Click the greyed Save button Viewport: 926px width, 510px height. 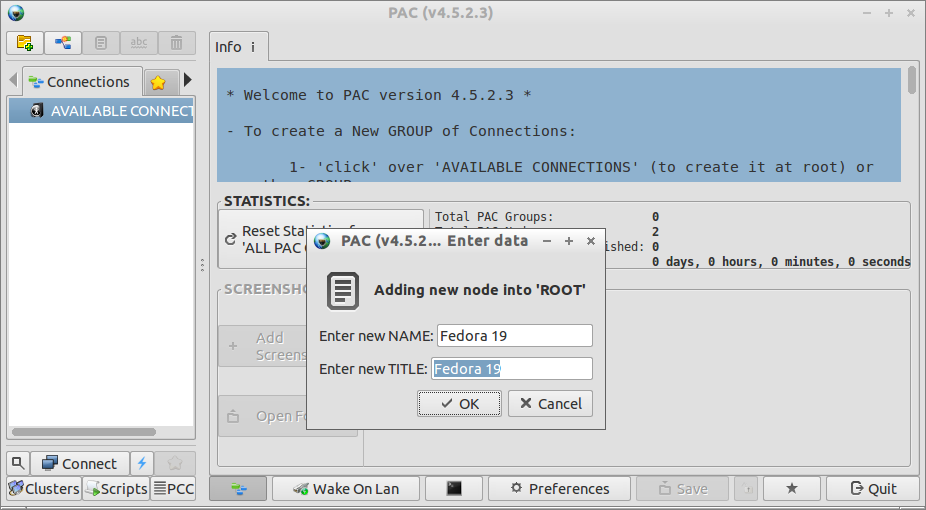click(x=683, y=489)
